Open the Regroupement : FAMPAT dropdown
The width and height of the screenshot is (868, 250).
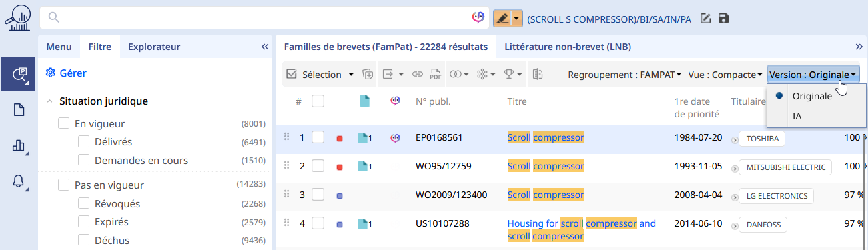click(x=624, y=75)
